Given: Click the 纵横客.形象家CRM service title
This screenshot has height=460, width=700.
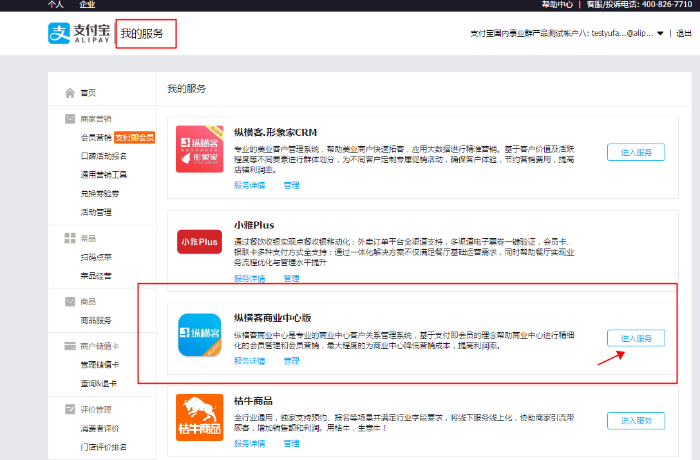Looking at the screenshot, I should [x=275, y=133].
